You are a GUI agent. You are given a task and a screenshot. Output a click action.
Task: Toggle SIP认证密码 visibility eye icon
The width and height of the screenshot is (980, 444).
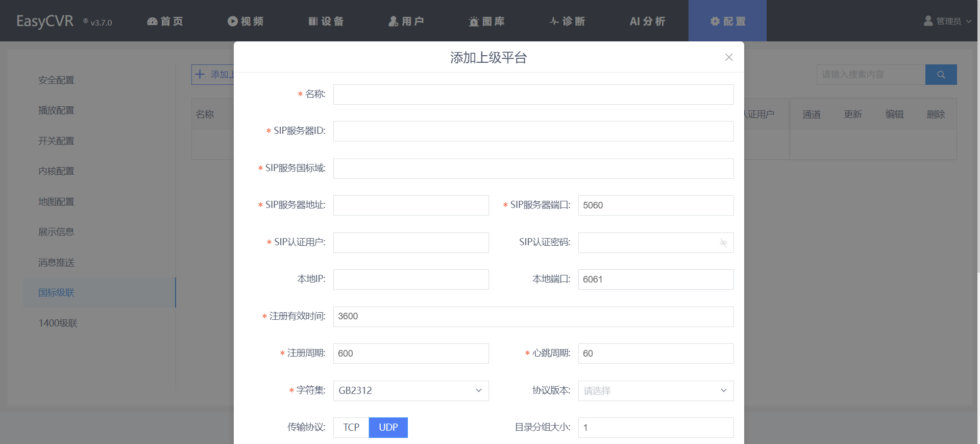(x=723, y=243)
